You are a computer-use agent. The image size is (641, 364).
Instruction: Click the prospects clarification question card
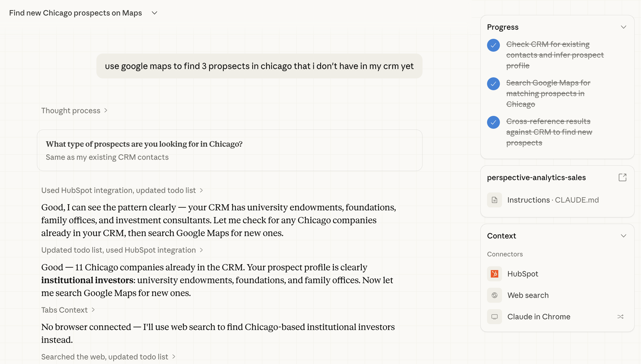[x=230, y=150]
